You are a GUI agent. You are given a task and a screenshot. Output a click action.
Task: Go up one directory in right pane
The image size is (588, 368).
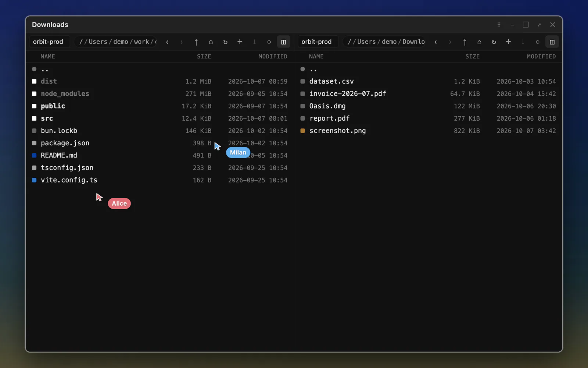click(465, 42)
